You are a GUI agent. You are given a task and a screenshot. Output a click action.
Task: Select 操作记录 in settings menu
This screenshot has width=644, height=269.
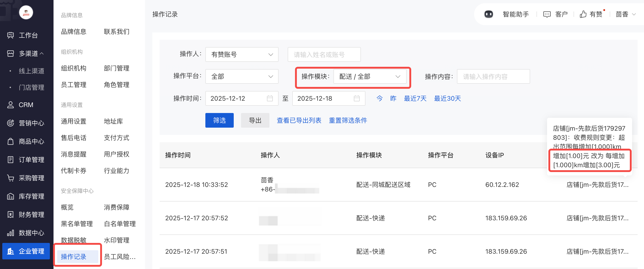pyautogui.click(x=73, y=256)
